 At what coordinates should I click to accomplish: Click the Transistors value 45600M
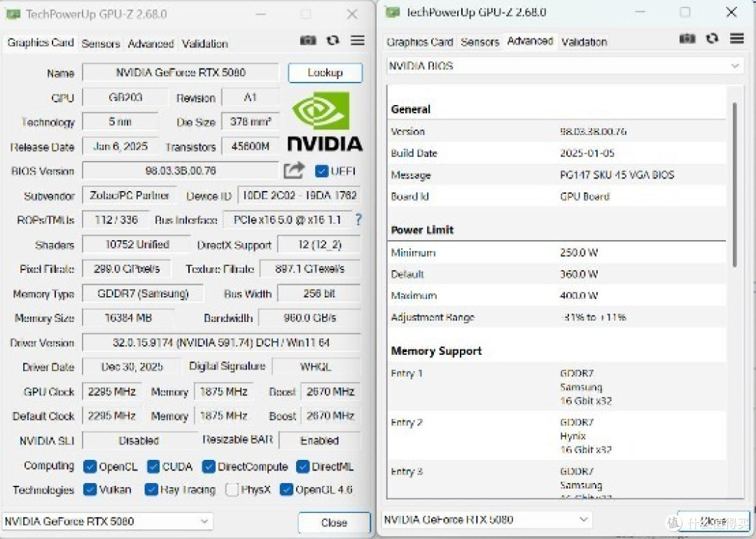250,146
